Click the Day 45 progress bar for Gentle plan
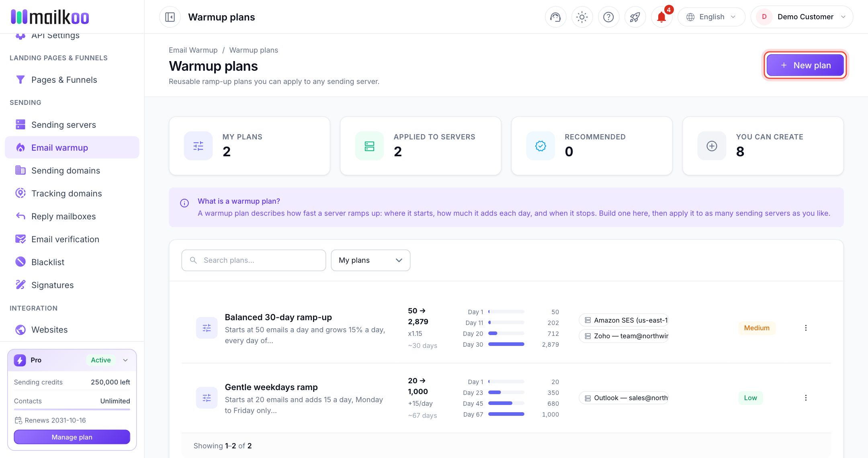 [506, 403]
